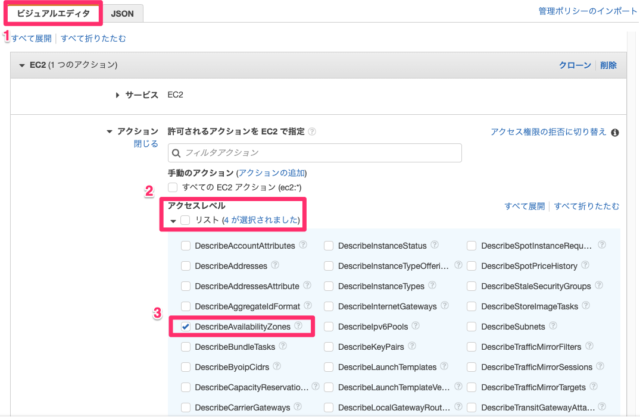Click the 4 が選択されました link

pyautogui.click(x=260, y=220)
